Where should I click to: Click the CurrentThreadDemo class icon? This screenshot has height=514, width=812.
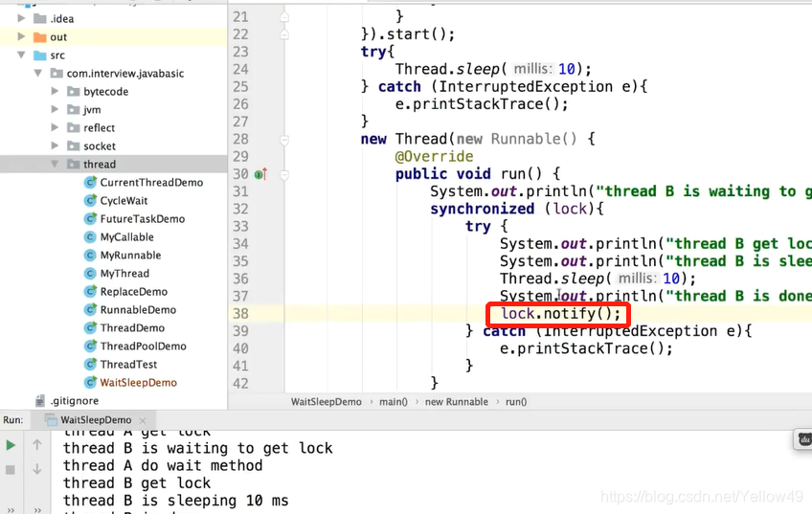pyautogui.click(x=90, y=182)
